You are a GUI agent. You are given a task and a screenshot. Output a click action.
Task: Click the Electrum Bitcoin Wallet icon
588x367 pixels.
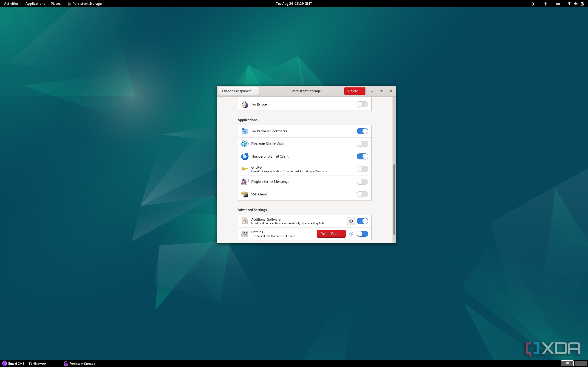click(244, 144)
